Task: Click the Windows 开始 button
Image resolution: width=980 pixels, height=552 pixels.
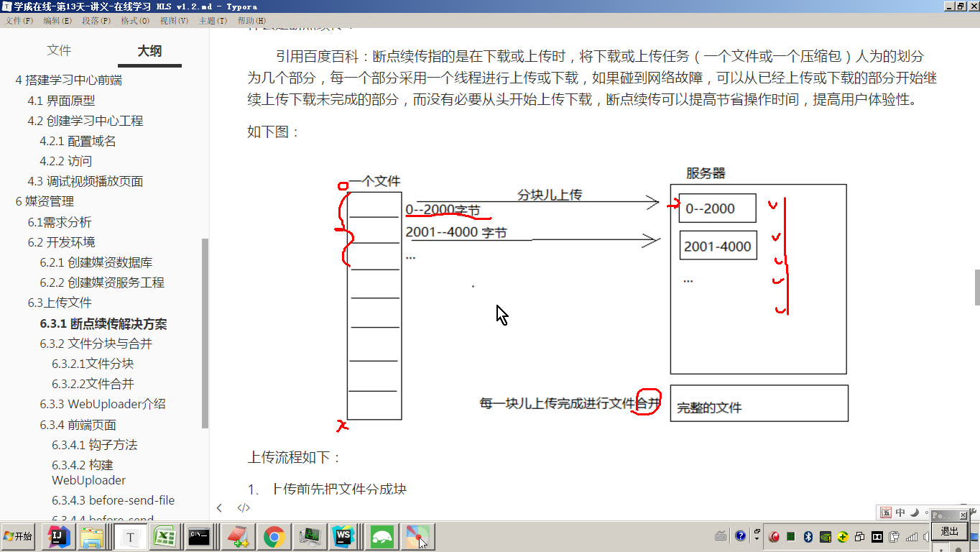Action: 18,536
